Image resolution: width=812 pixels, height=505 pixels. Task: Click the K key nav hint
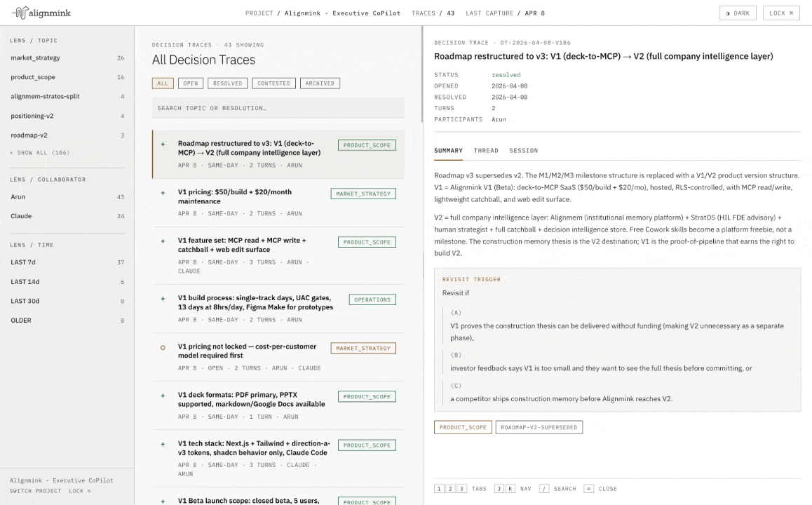[x=510, y=488]
